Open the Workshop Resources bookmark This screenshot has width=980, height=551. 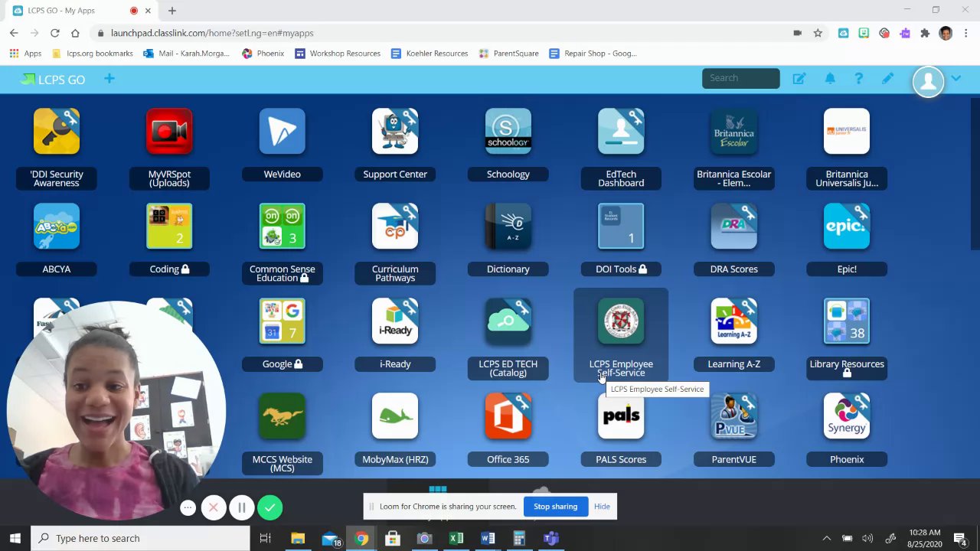coord(338,54)
